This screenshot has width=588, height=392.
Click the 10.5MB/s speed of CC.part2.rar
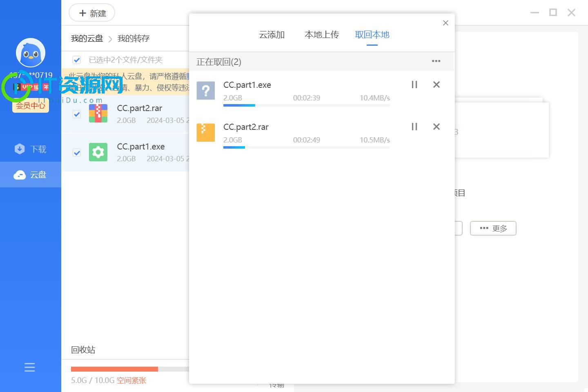point(375,140)
